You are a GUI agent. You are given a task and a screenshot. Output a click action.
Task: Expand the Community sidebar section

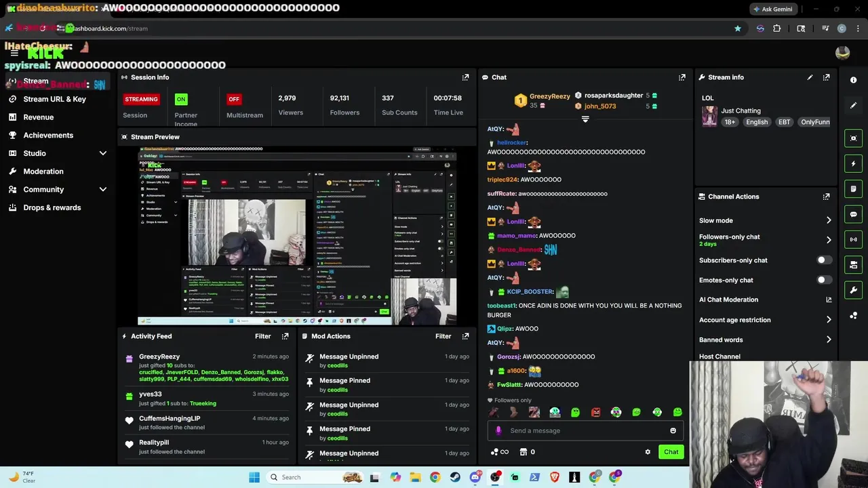tap(103, 190)
